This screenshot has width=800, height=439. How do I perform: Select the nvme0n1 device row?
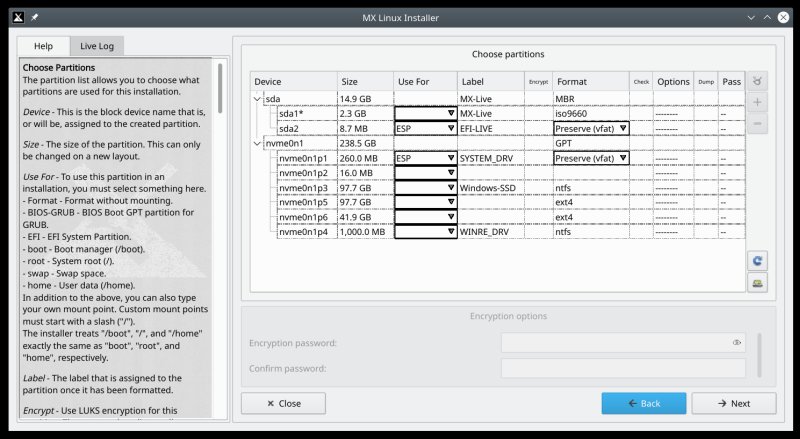[x=497, y=143]
